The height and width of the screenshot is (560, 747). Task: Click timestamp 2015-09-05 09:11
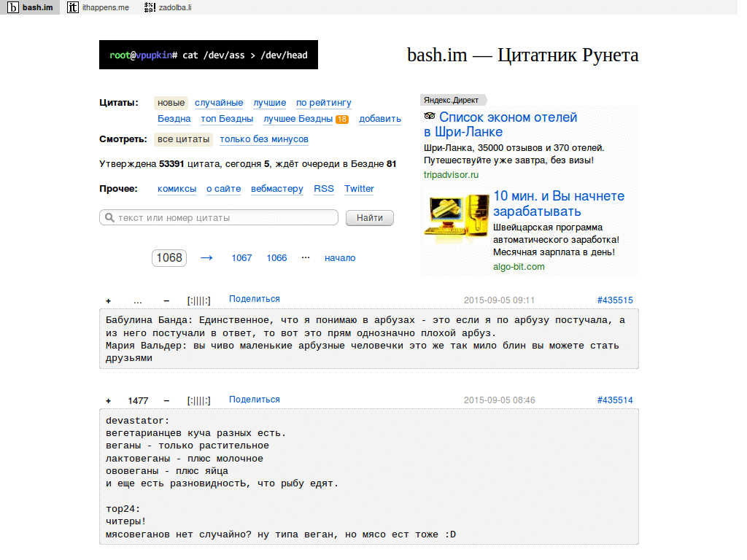pyautogui.click(x=499, y=300)
